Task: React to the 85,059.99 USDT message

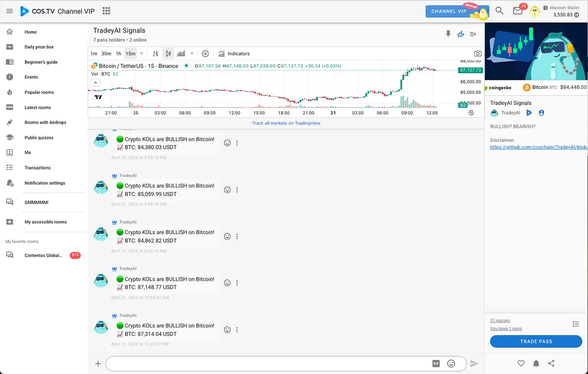Action: point(227,190)
